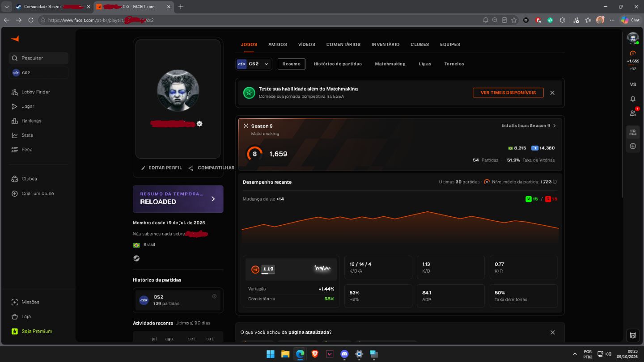
Task: Open the Loja shop
Action: click(21, 316)
